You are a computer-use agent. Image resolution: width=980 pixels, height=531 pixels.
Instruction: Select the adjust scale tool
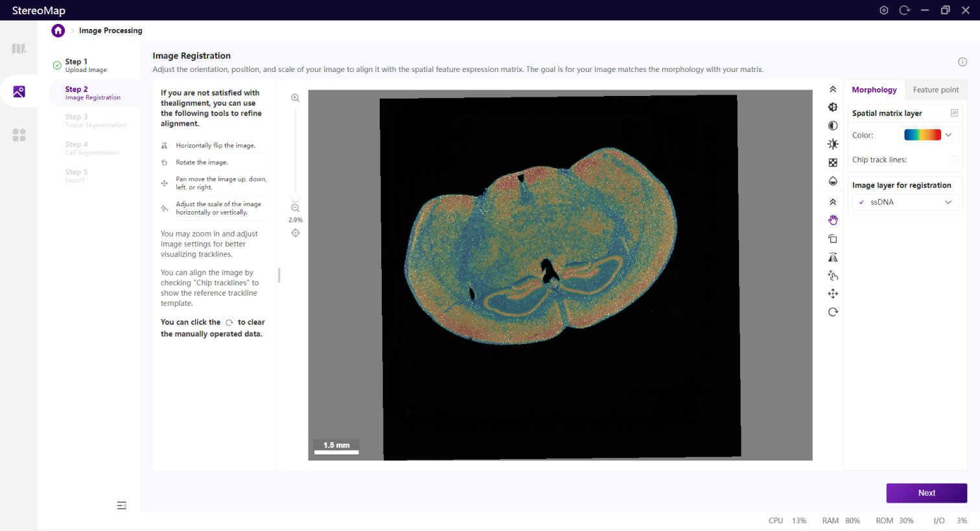(x=833, y=276)
